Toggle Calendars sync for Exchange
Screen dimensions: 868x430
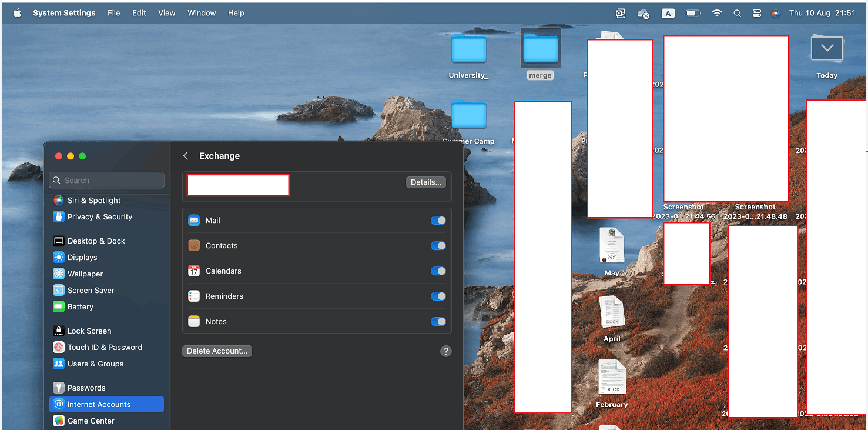438,271
